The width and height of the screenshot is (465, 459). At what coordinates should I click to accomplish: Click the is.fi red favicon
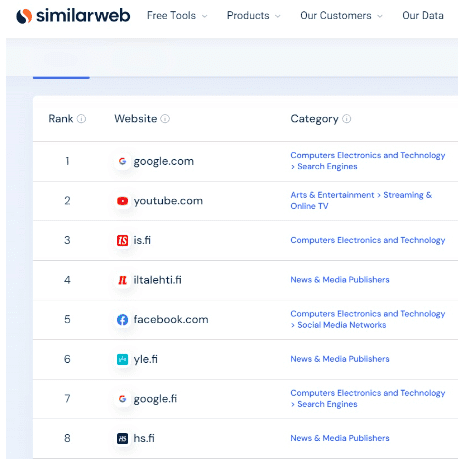(x=122, y=240)
